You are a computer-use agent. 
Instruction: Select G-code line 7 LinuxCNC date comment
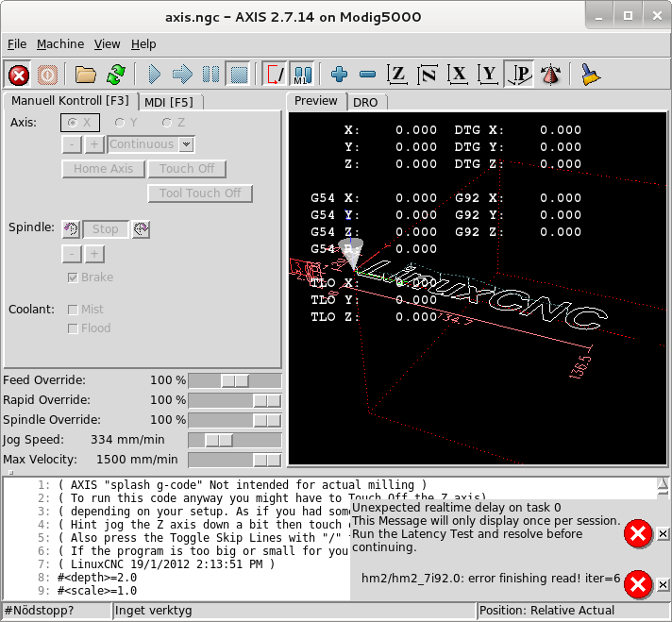pos(166,564)
